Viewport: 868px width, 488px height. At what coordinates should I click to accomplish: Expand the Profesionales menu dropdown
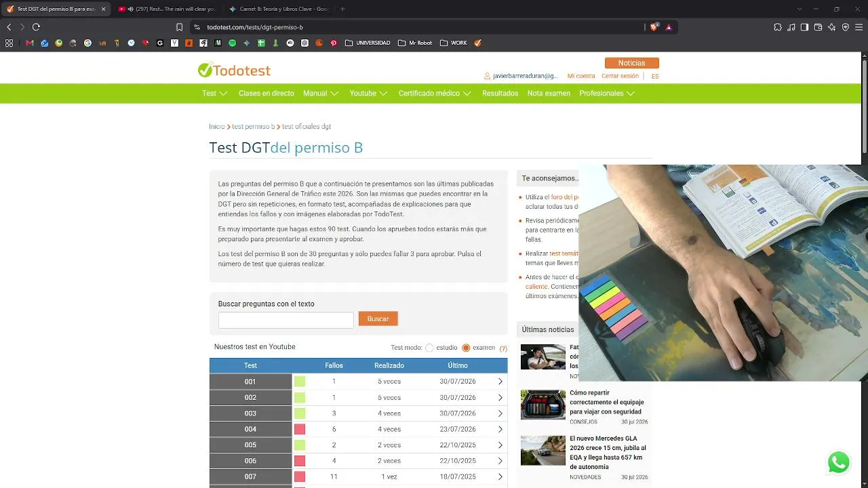point(607,94)
